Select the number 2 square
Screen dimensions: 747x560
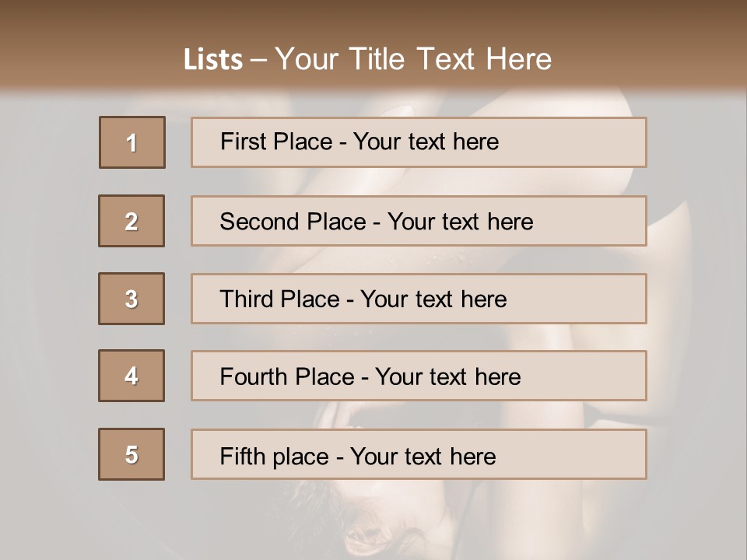pyautogui.click(x=132, y=221)
